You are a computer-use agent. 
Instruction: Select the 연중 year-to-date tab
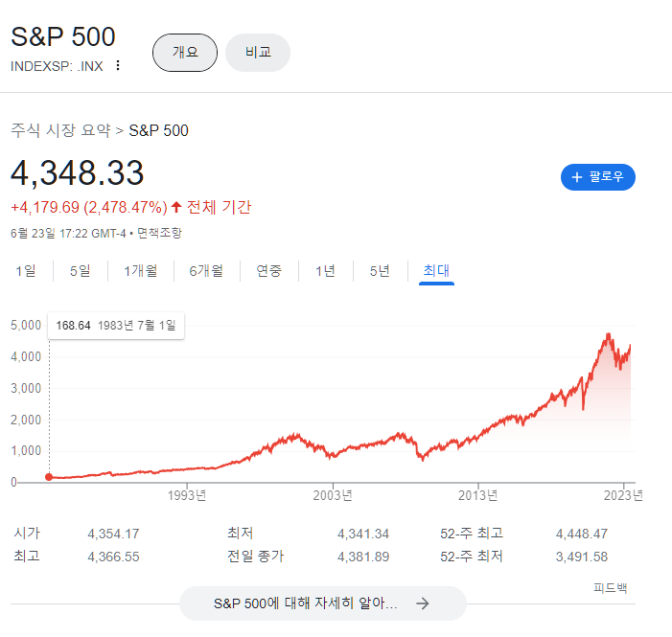click(x=268, y=271)
